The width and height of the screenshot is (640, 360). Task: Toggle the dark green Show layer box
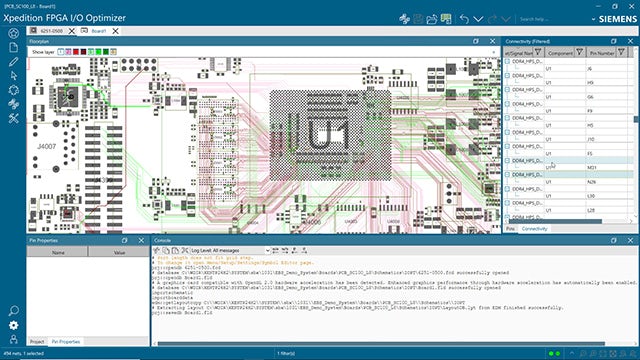pyautogui.click(x=106, y=52)
